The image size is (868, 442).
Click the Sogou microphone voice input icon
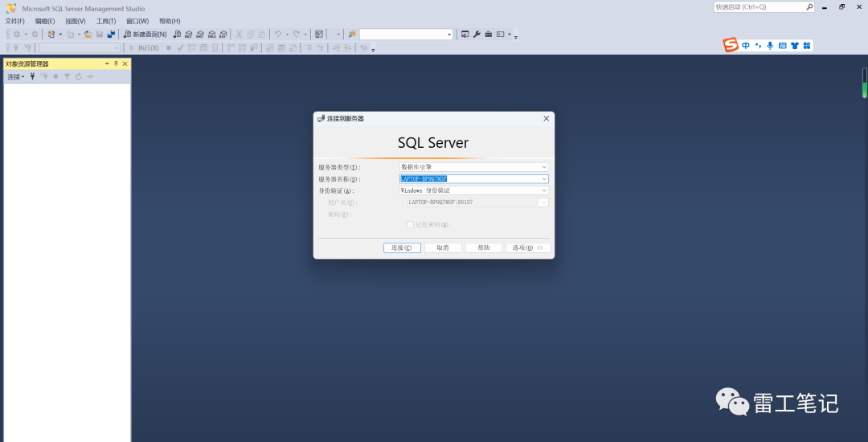(770, 45)
